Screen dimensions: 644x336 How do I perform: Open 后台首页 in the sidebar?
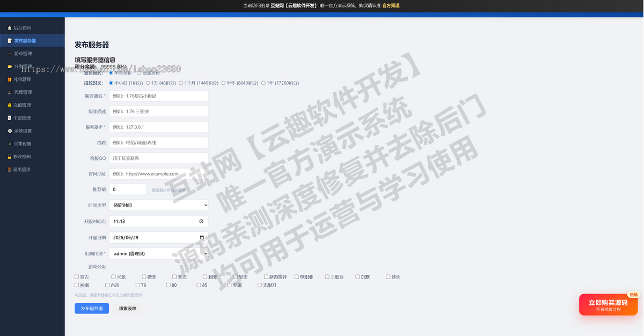tap(32, 28)
